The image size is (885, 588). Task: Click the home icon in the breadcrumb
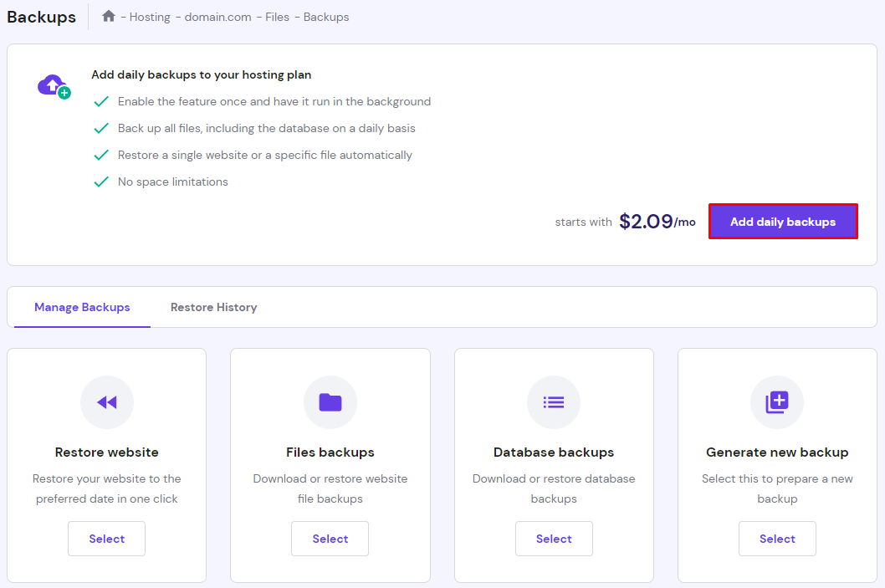[108, 16]
